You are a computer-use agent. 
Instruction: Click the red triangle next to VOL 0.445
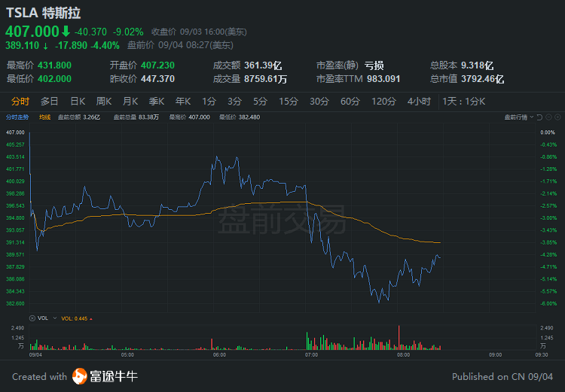[91, 319]
